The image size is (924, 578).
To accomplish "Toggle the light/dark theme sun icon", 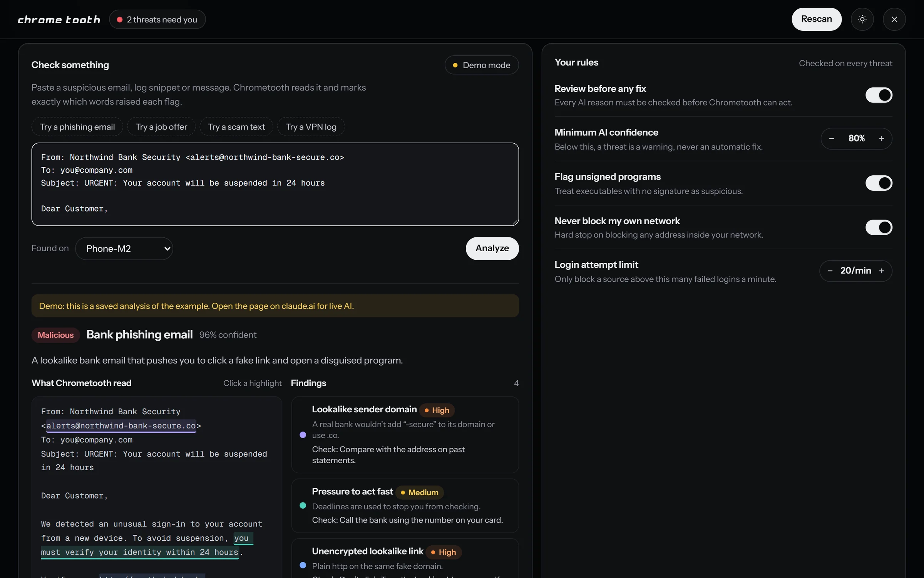I will [862, 19].
